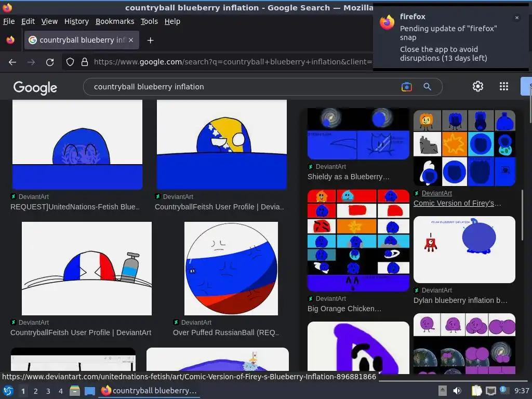Viewport: 532px width, 399px height.
Task: Click the Firefox View icon beside tabs
Action: 10,40
